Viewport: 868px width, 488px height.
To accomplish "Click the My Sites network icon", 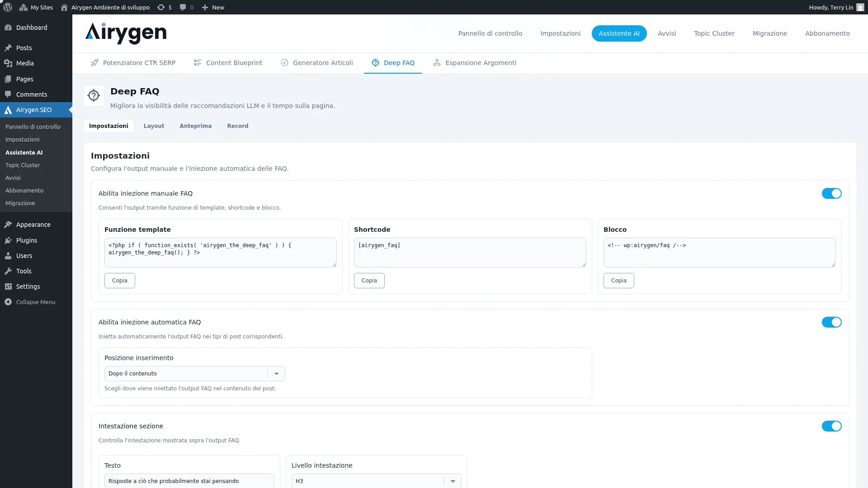I will pyautogui.click(x=24, y=7).
